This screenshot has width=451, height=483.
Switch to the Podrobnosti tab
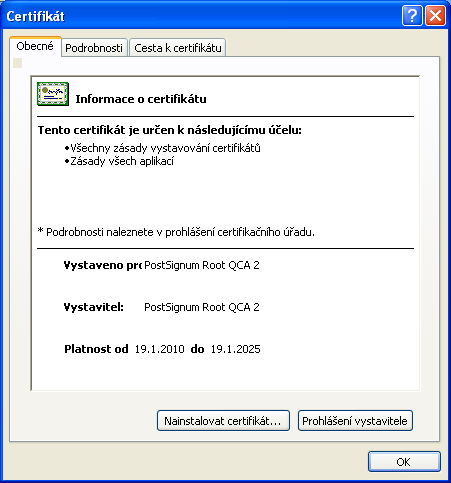[94, 48]
